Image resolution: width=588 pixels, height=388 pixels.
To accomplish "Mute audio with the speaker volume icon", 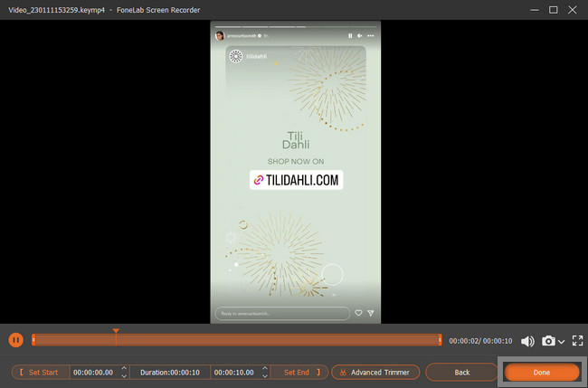I will (527, 341).
